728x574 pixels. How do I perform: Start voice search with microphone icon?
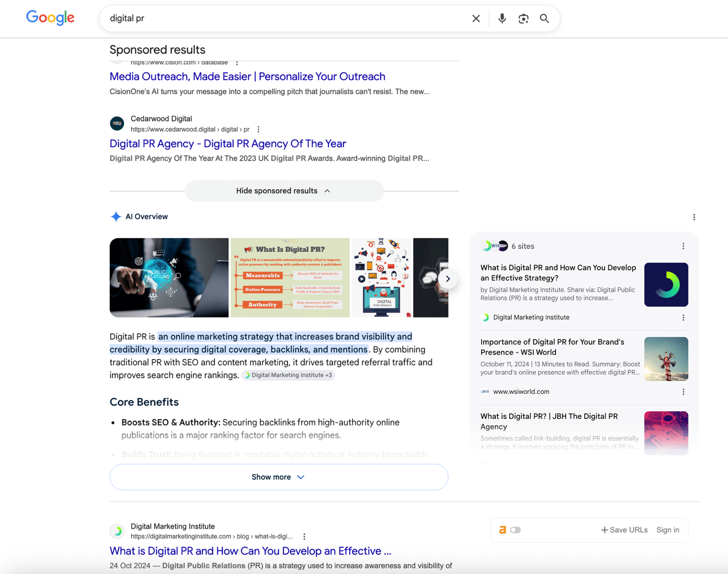502,19
